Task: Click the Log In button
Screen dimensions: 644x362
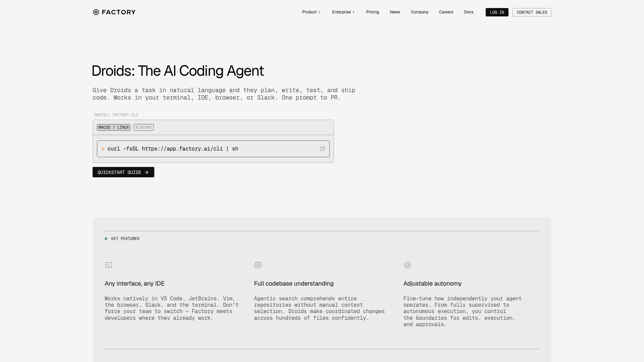Action: pyautogui.click(x=497, y=12)
